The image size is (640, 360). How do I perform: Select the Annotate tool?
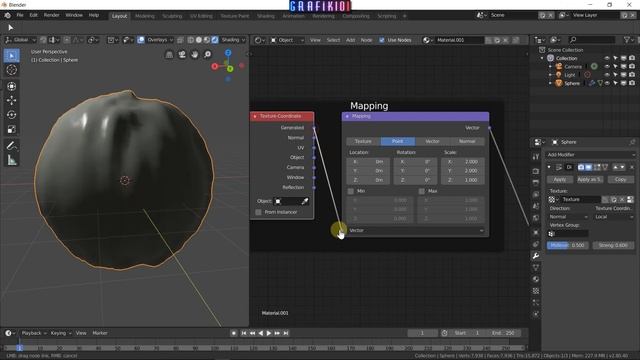[x=11, y=145]
